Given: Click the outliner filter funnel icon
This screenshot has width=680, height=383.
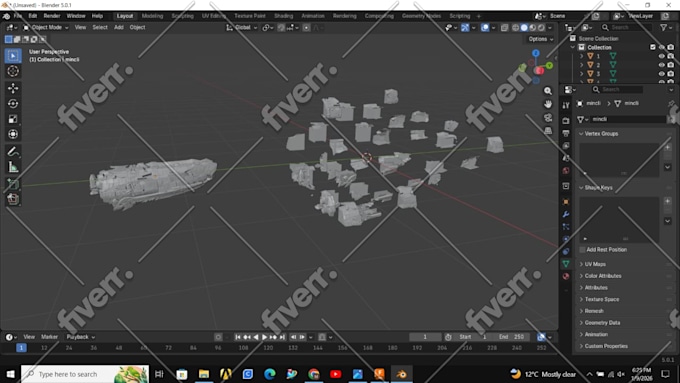Looking at the screenshot, I should point(664,27).
